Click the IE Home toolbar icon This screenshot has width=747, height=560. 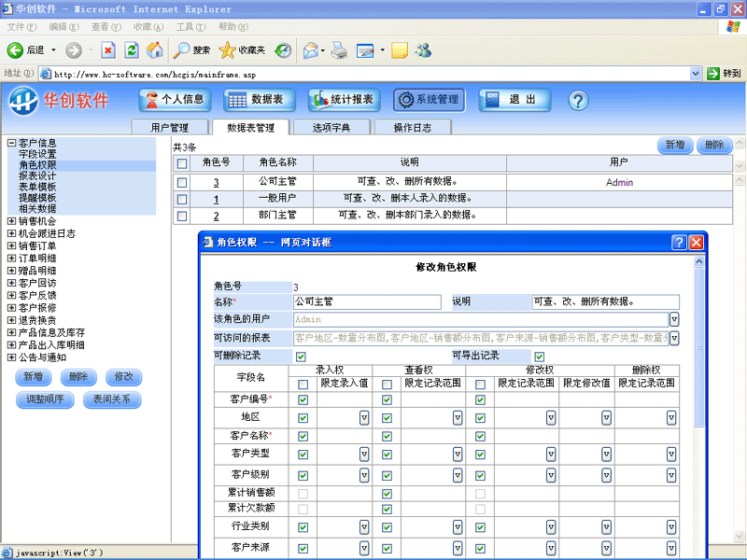point(154,50)
